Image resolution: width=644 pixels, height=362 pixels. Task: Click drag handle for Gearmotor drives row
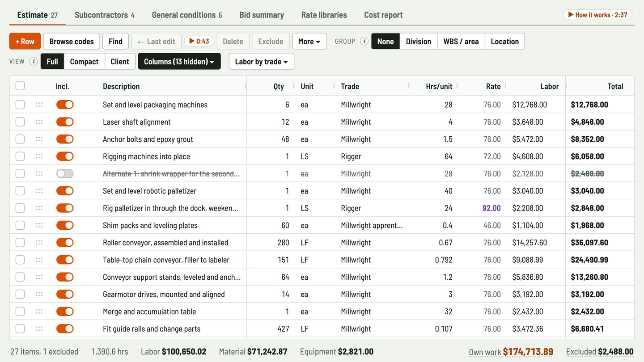click(39, 294)
